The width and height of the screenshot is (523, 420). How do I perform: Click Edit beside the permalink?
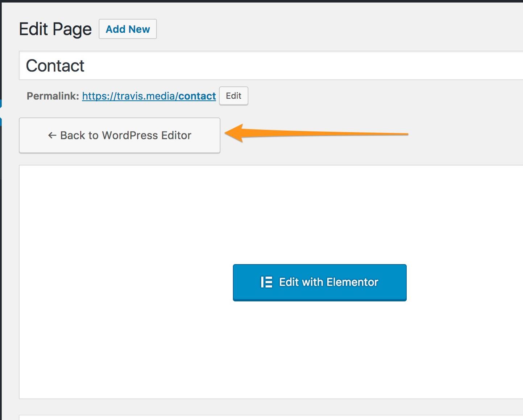[x=233, y=96]
